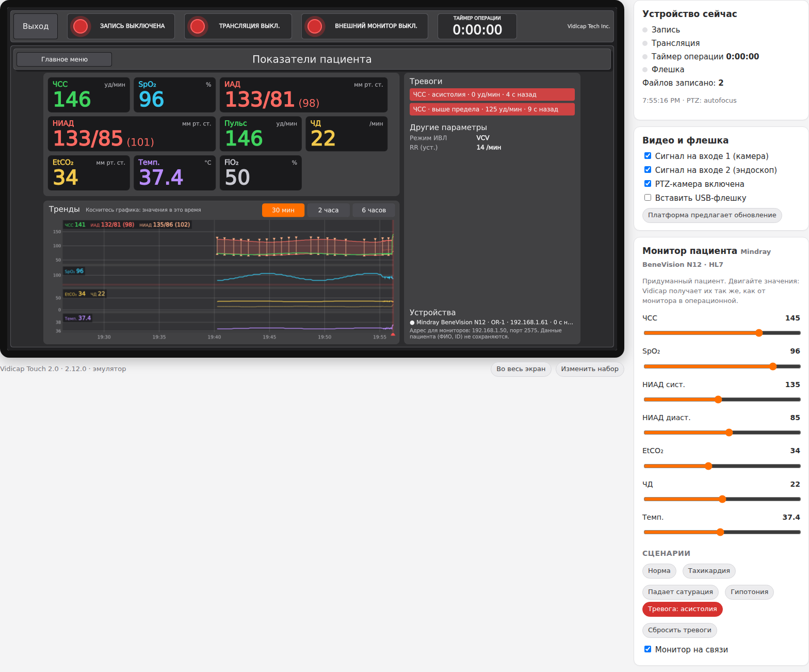Image resolution: width=809 pixels, height=672 pixels.
Task: Select the 'Гипотония' scenario
Action: (749, 592)
